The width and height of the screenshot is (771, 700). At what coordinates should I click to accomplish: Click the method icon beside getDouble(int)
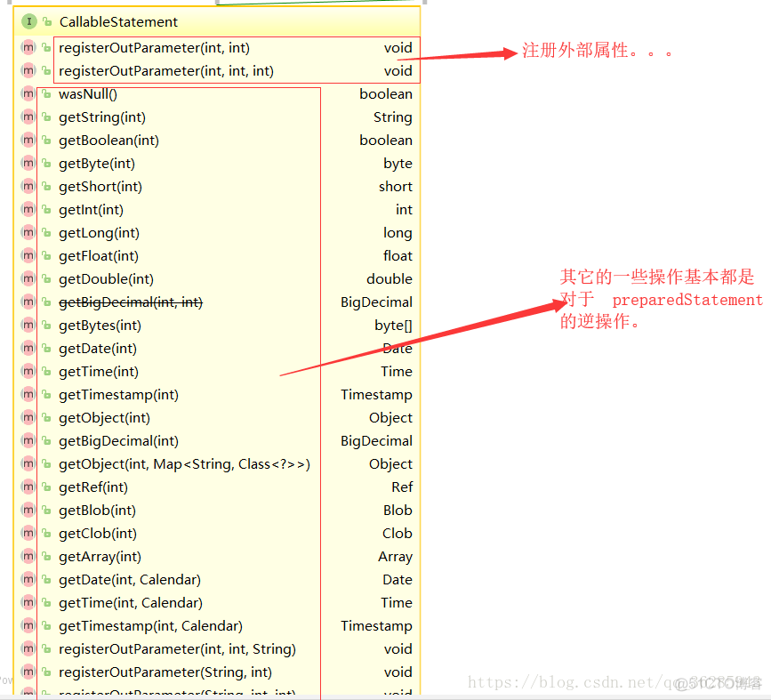(28, 279)
